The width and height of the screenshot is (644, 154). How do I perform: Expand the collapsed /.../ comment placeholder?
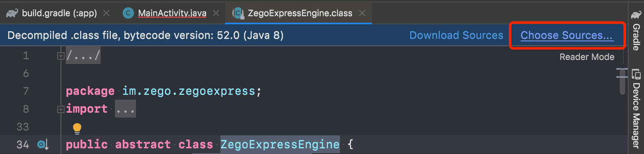pos(83,56)
